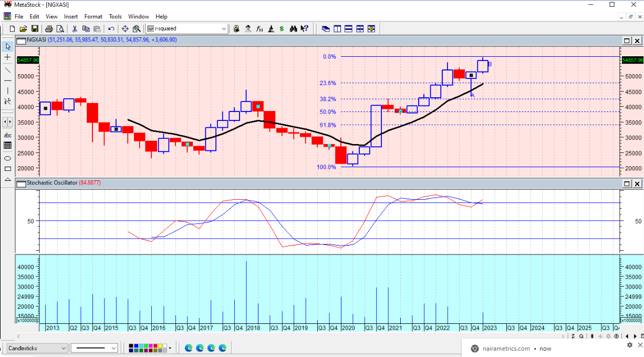The height and width of the screenshot is (357, 644).
Task: Select the horizontal line tool
Action: click(x=7, y=80)
